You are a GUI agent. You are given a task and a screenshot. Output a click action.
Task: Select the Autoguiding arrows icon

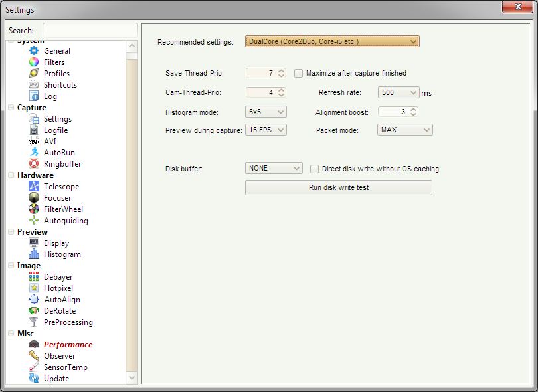tap(34, 221)
